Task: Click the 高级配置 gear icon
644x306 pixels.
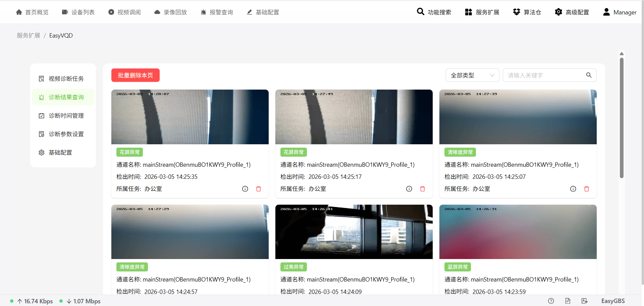Action: (x=558, y=12)
